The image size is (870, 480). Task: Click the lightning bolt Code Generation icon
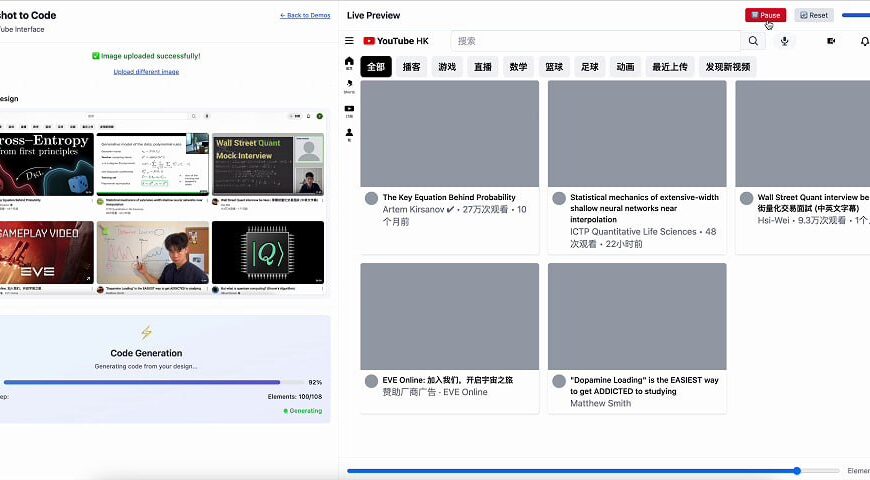(x=146, y=332)
